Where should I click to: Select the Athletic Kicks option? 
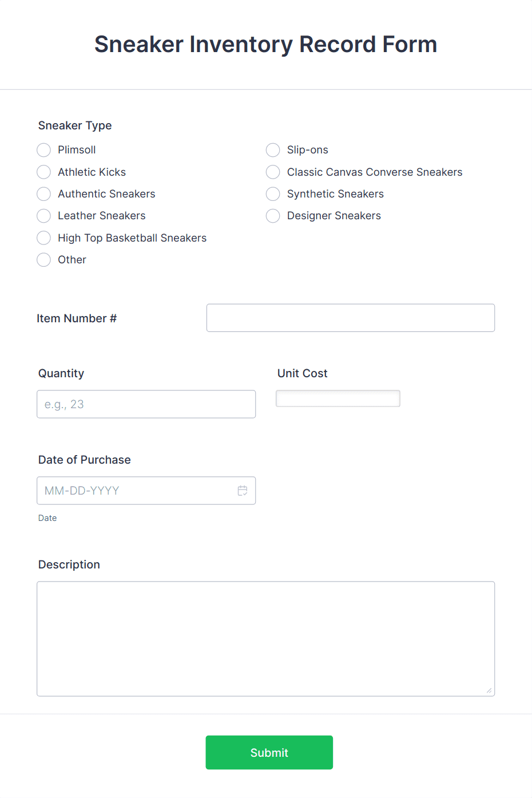[x=43, y=172]
